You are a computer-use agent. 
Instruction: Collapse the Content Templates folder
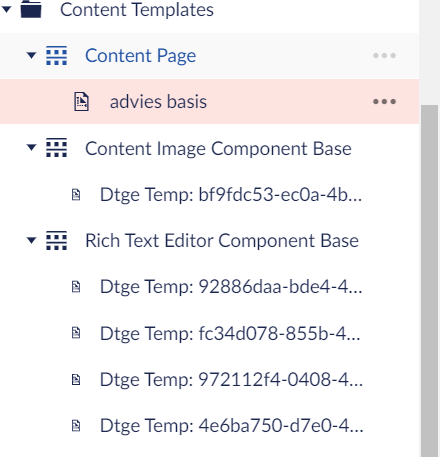pos(6,9)
